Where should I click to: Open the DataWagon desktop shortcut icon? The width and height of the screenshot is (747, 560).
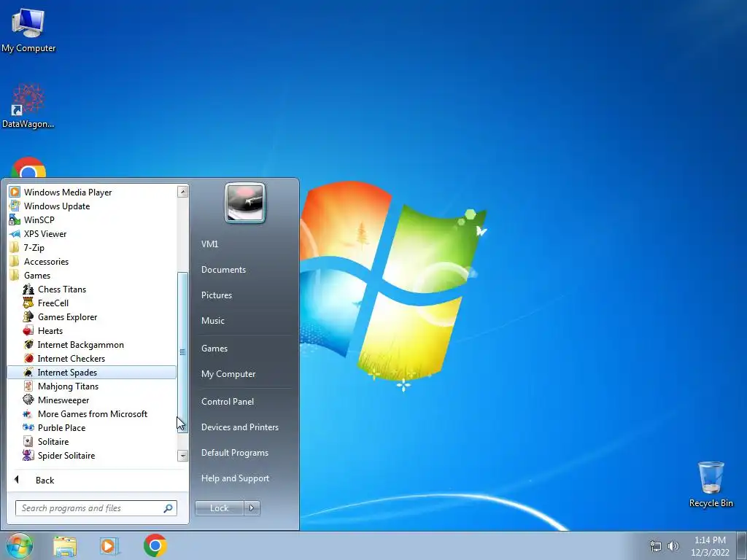click(x=28, y=106)
